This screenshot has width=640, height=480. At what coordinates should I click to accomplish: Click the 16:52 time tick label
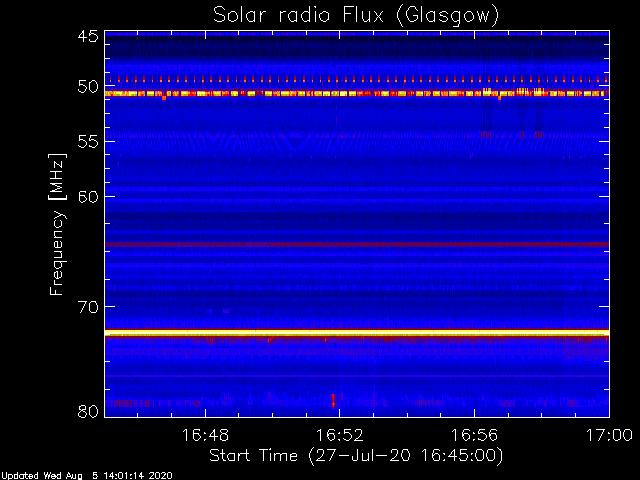click(x=340, y=435)
